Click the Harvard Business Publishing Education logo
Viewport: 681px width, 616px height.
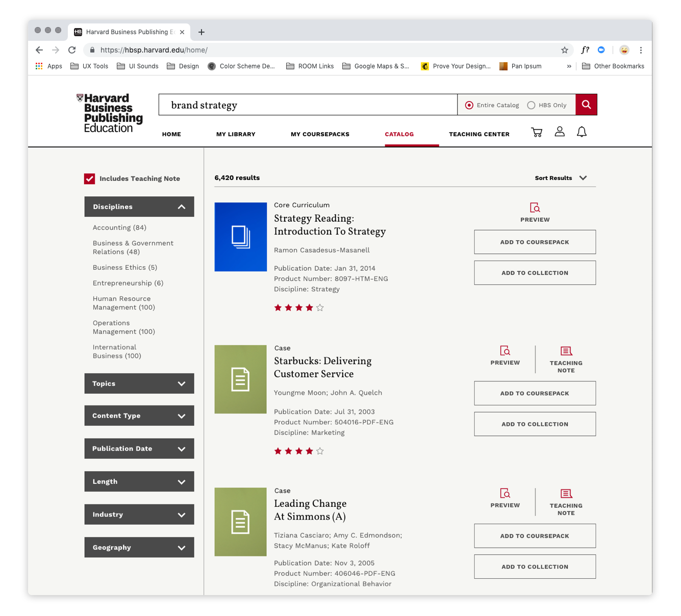110,113
